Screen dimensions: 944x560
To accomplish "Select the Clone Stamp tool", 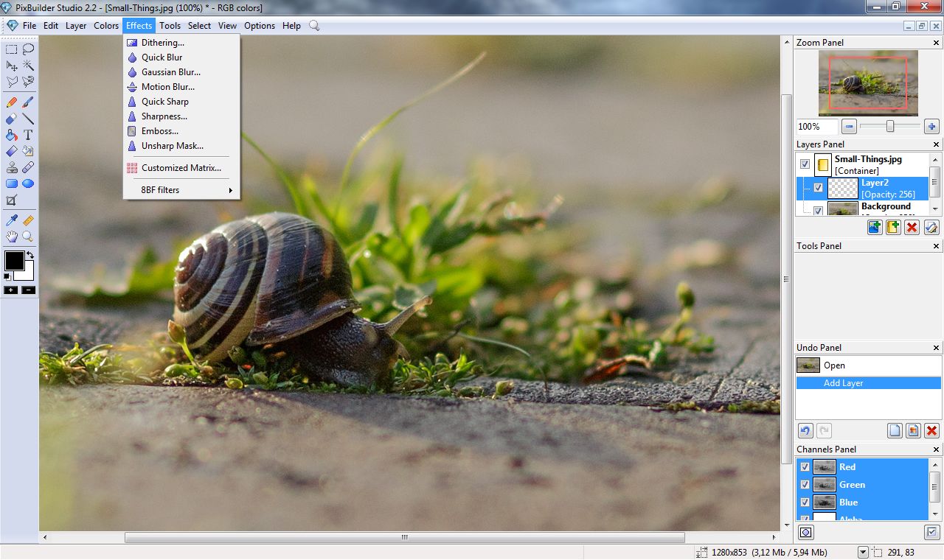I will (12, 167).
